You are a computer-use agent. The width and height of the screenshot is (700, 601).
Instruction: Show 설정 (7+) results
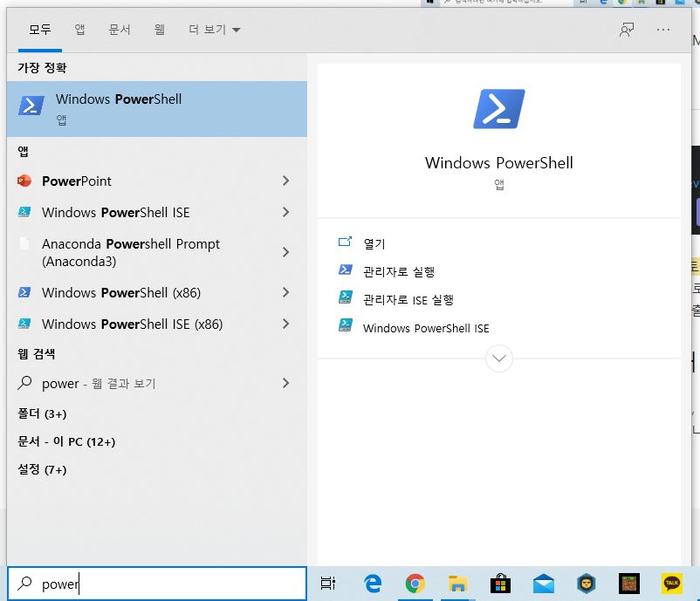42,469
